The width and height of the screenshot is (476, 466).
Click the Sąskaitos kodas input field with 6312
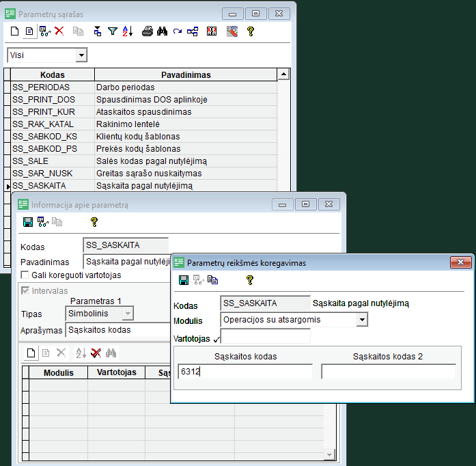coord(245,372)
